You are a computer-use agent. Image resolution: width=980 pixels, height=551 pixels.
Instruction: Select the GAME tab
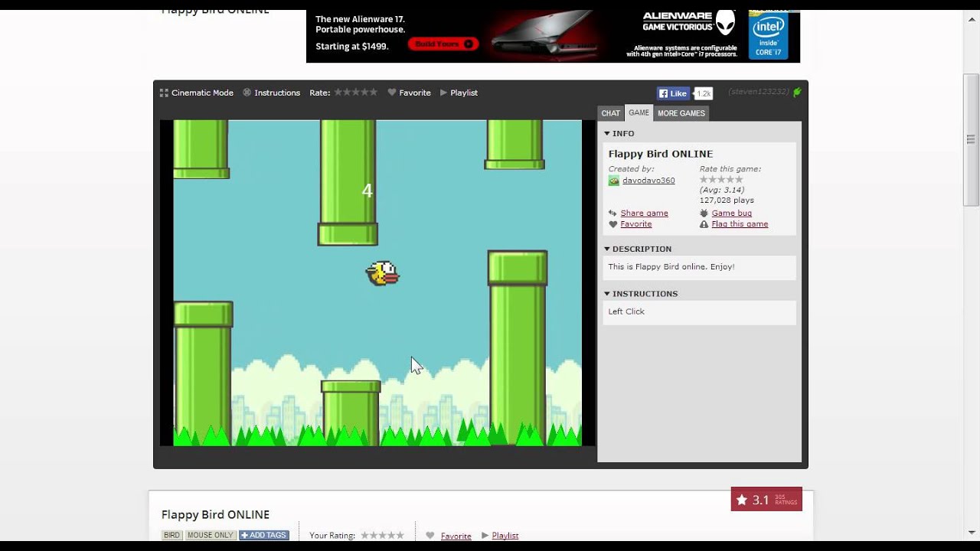coord(639,113)
